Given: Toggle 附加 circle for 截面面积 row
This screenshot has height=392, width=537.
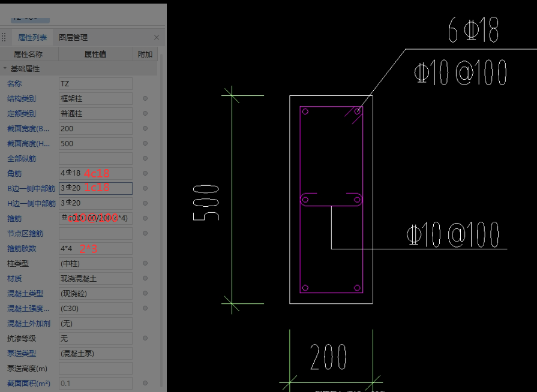Looking at the screenshot, I should (145, 383).
